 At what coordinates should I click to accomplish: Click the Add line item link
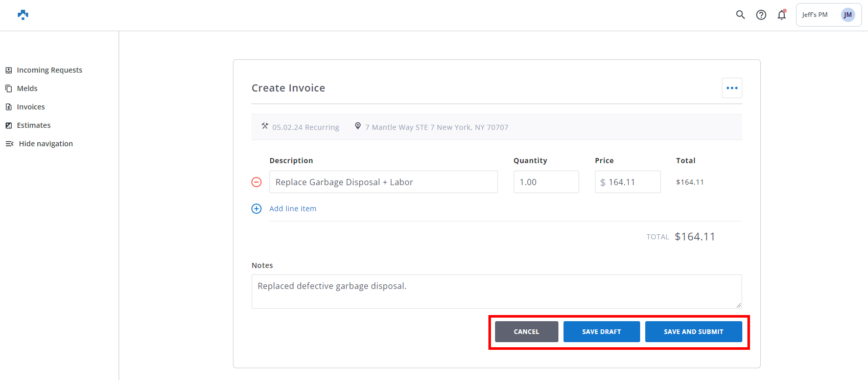[x=293, y=209]
